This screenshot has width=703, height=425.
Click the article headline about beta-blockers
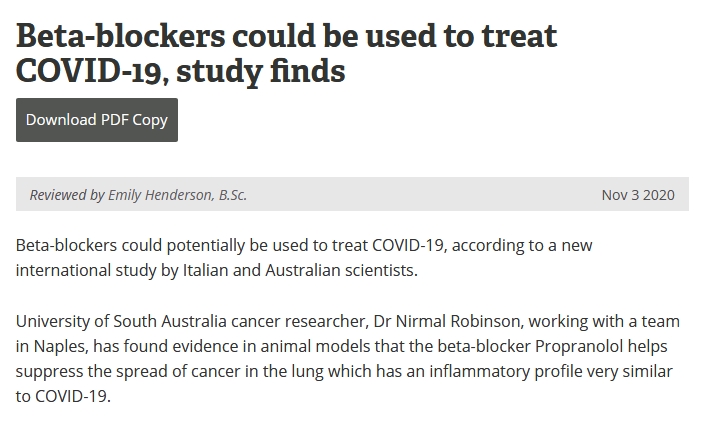tap(286, 53)
